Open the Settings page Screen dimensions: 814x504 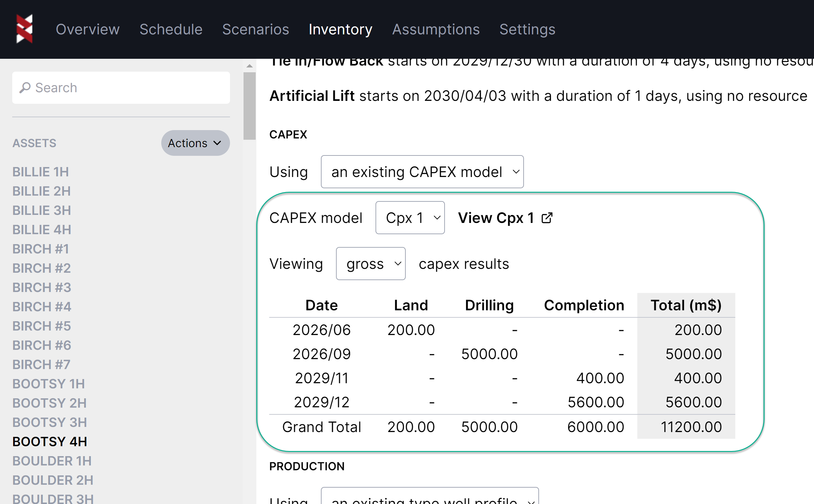(527, 29)
